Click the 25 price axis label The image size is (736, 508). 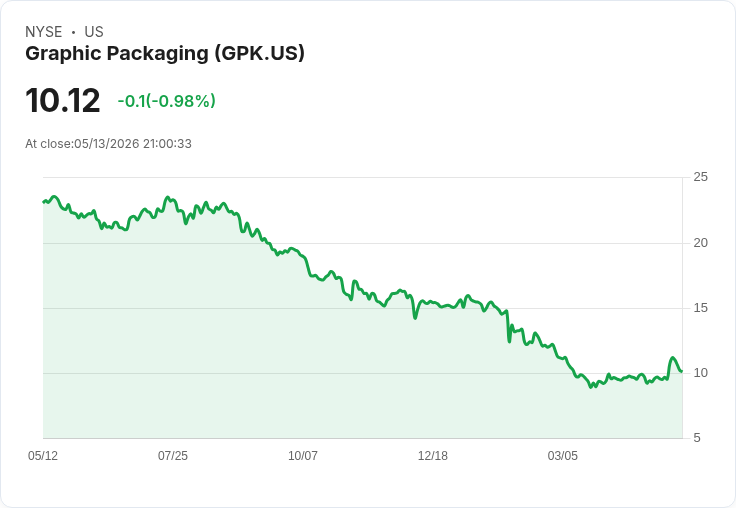coord(701,177)
